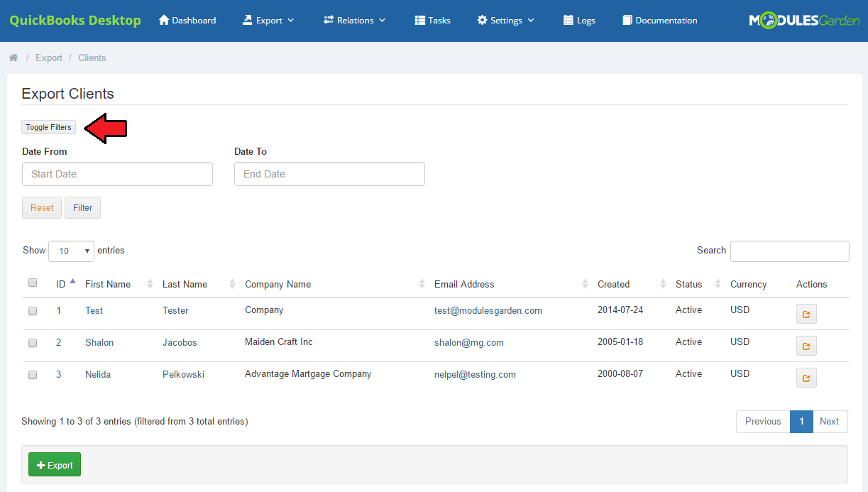
Task: Click Clients in the breadcrumb
Action: [92, 58]
